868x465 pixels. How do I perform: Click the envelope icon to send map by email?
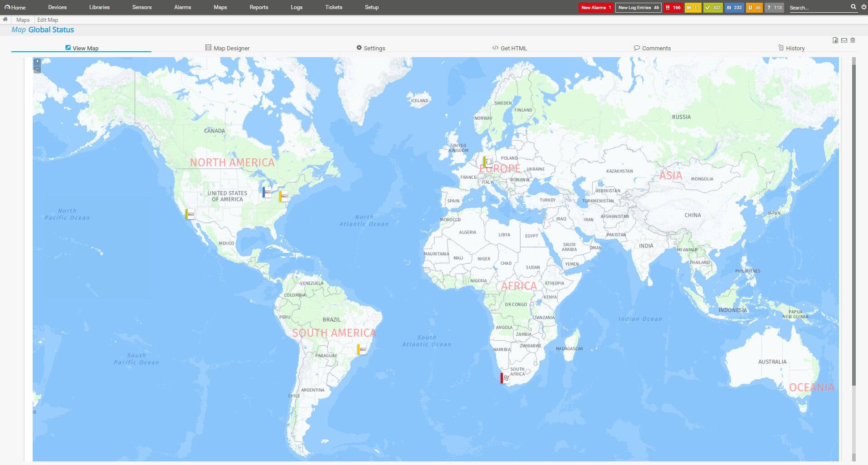(844, 40)
